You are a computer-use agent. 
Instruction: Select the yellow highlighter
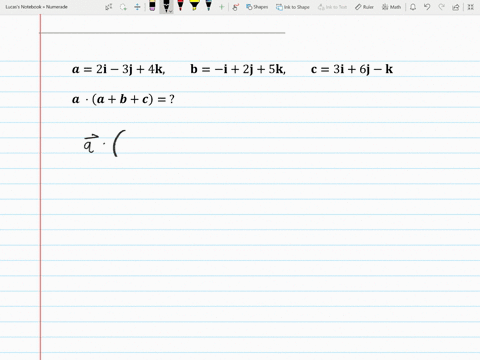coord(194,5)
